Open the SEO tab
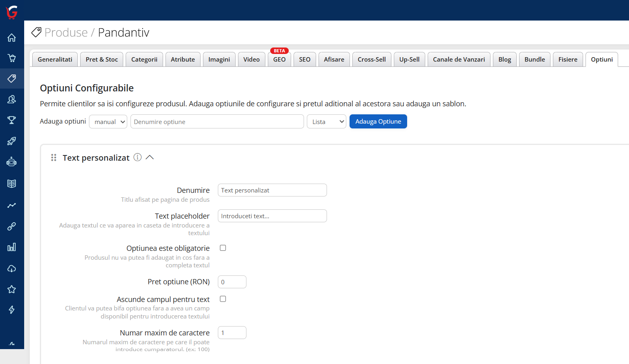629x364 pixels. point(305,59)
